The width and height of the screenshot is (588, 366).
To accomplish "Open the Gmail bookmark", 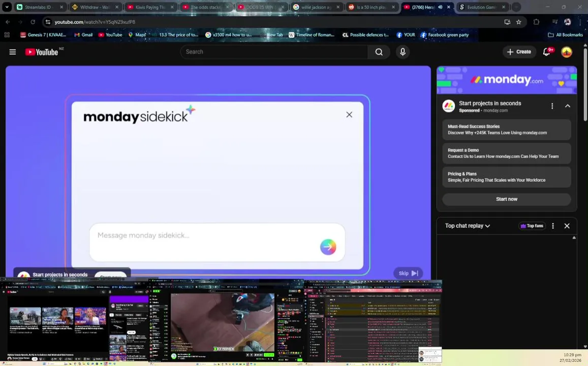I will point(83,35).
